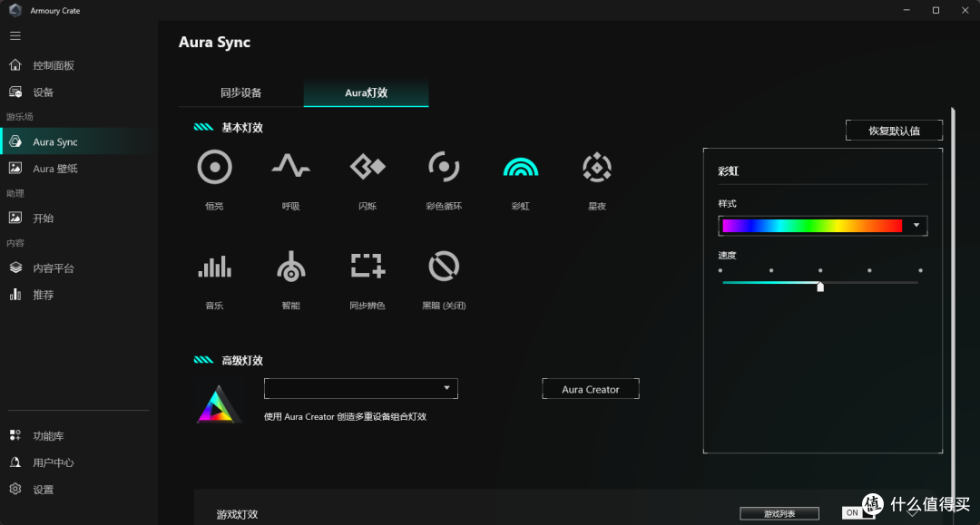The width and height of the screenshot is (980, 525).
Task: Select the 彩色循环 color cycle icon
Action: pyautogui.click(x=444, y=167)
